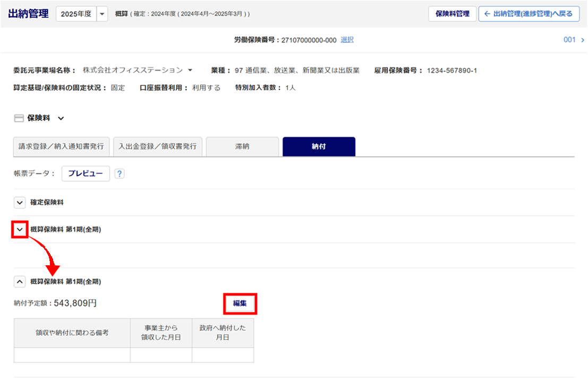Click employment insurance number 1234-567890-1
588x382 pixels.
452,71
